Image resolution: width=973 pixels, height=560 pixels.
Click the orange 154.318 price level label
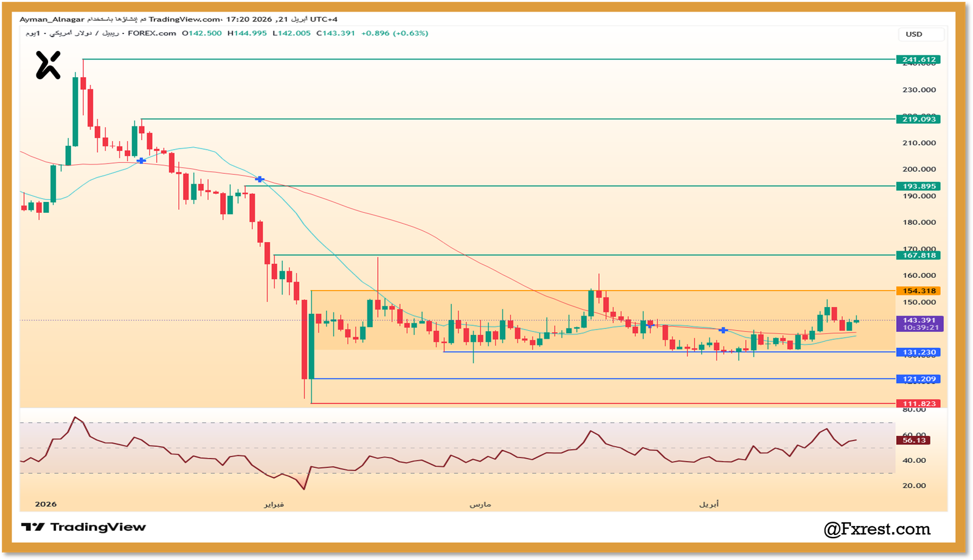coord(918,291)
